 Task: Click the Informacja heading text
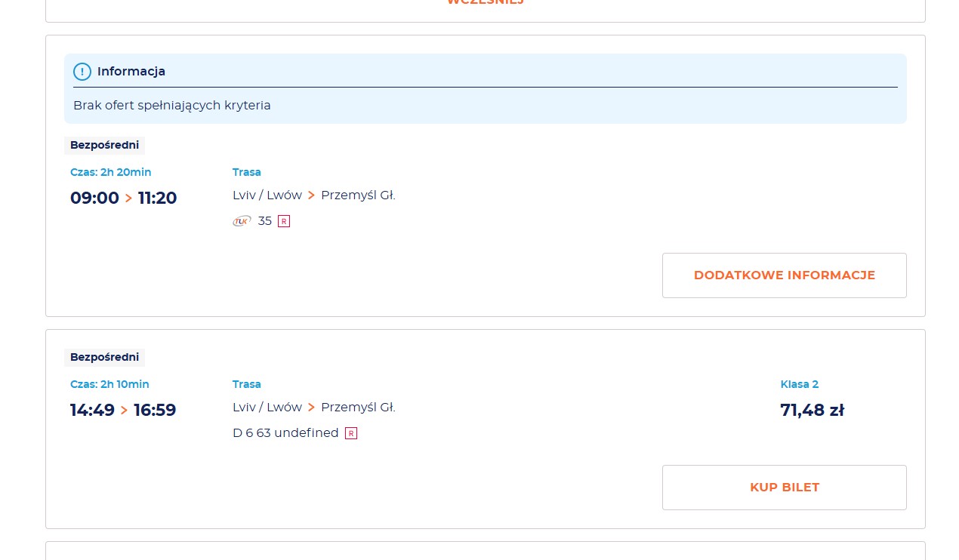click(131, 72)
